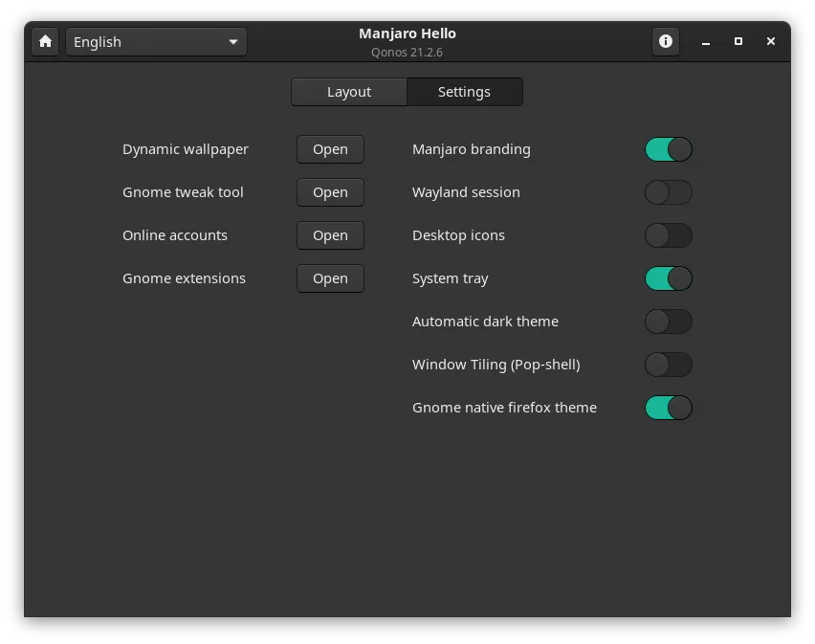Turn off the System tray toggle
815x644 pixels.
tap(668, 278)
